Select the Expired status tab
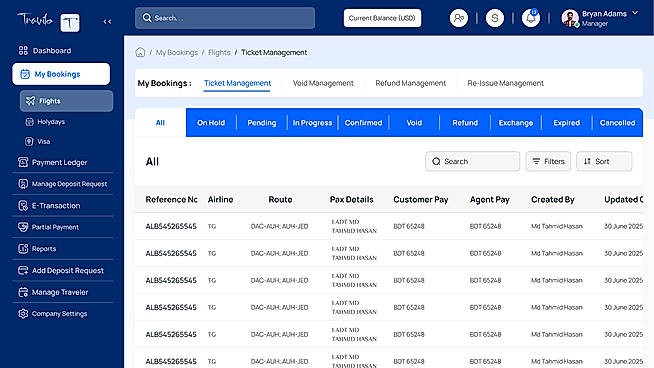Image resolution: width=654 pixels, height=368 pixels. [x=567, y=123]
